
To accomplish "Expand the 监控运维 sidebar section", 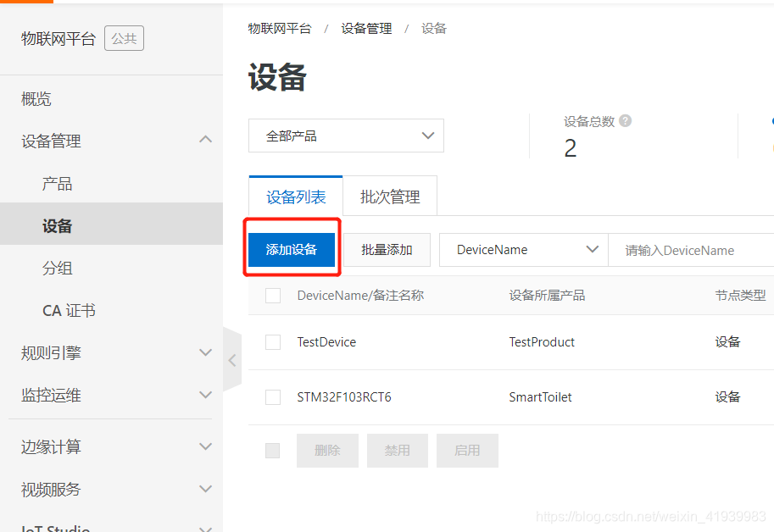I will coord(53,395).
